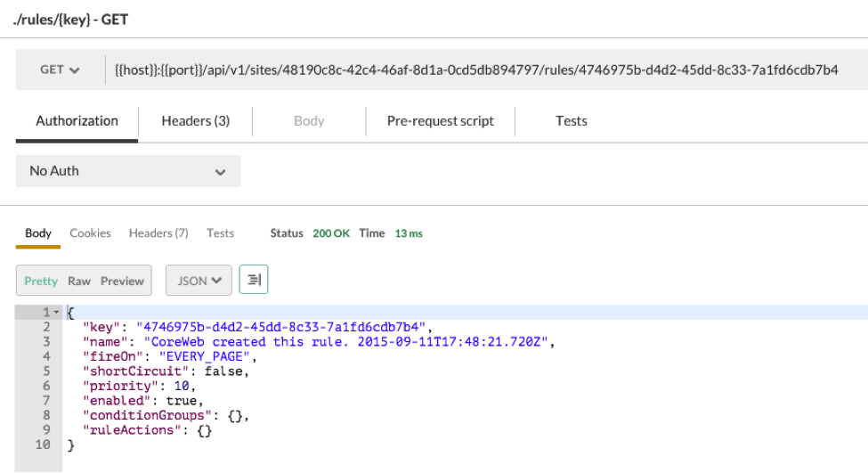Click the request URL input field
The image size is (868, 473).
[476, 70]
